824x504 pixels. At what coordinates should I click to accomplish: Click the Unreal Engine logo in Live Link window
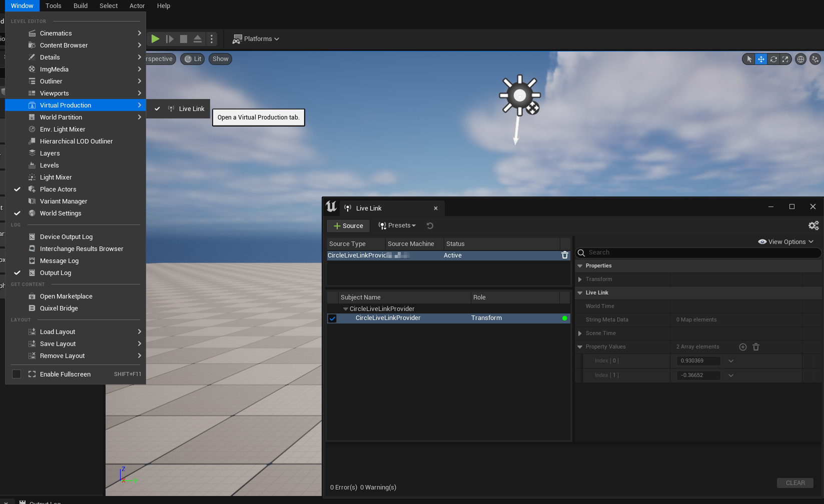(331, 206)
